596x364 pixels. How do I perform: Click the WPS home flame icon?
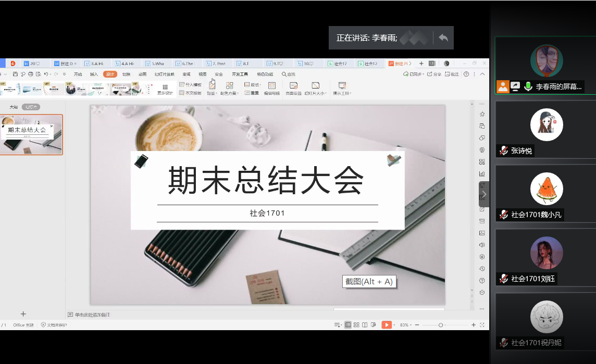[x=13, y=64]
